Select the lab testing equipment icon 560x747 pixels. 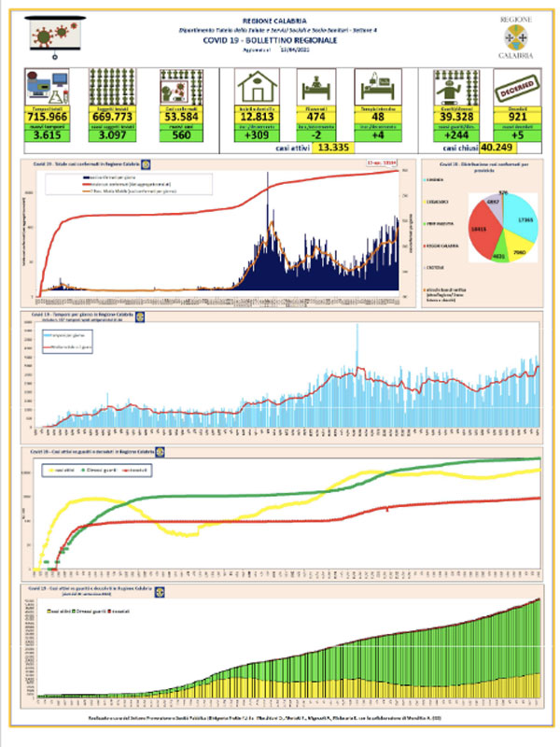pos(48,87)
